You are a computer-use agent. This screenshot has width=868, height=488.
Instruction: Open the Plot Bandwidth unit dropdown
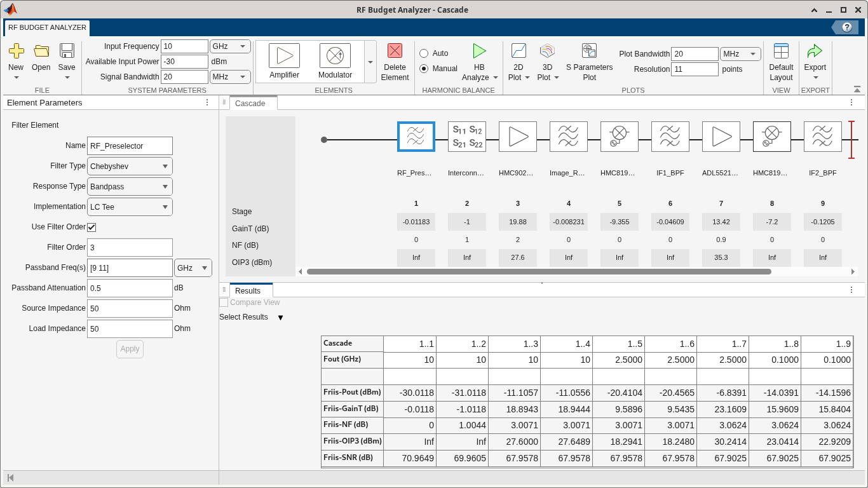[x=740, y=54]
